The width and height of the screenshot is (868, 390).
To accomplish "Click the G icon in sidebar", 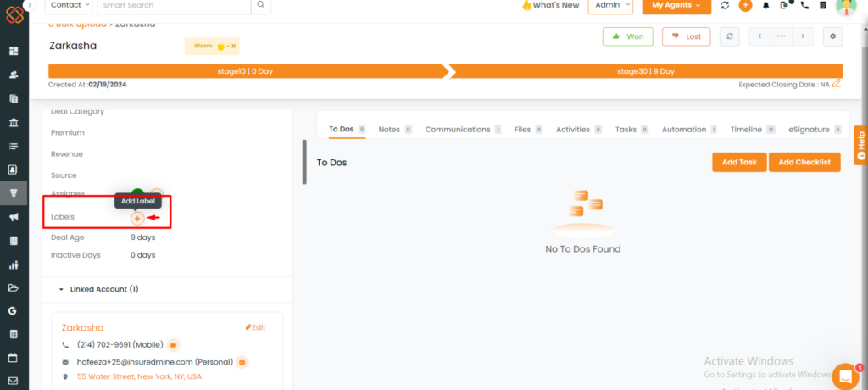I will point(13,311).
